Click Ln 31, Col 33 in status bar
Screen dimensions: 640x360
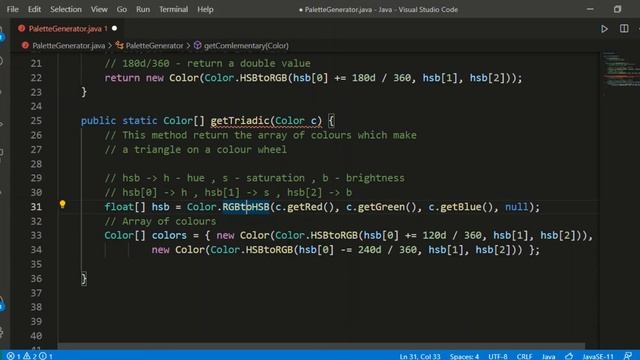tap(420, 356)
